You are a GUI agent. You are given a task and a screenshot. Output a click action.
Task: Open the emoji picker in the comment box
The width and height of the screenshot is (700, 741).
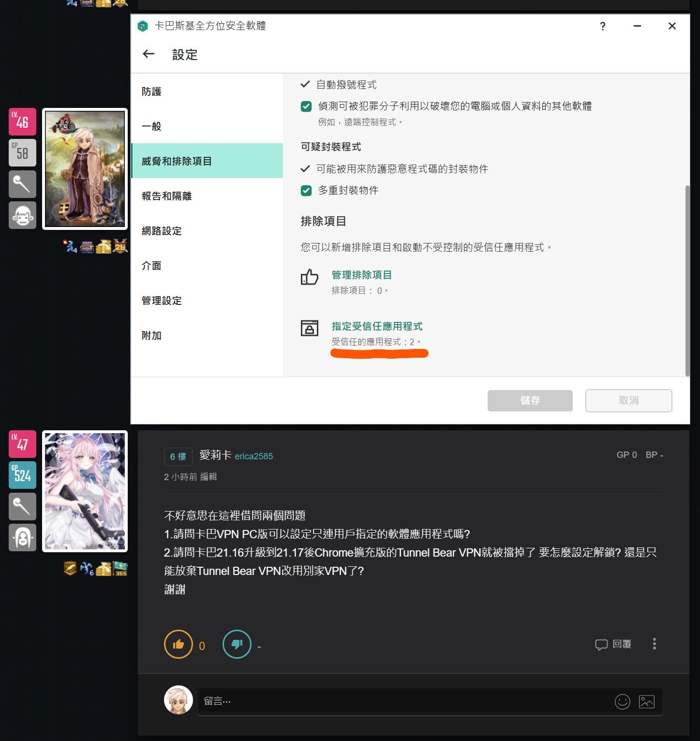[x=623, y=702]
